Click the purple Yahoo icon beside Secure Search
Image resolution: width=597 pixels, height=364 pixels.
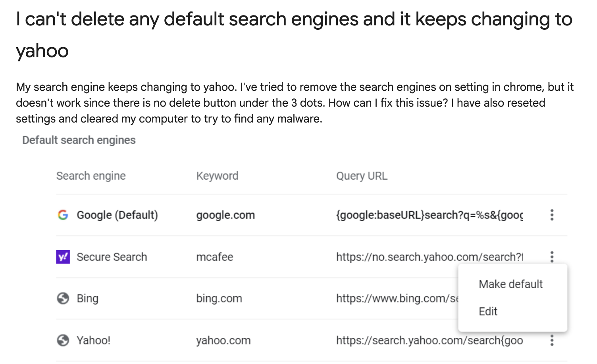click(x=63, y=257)
